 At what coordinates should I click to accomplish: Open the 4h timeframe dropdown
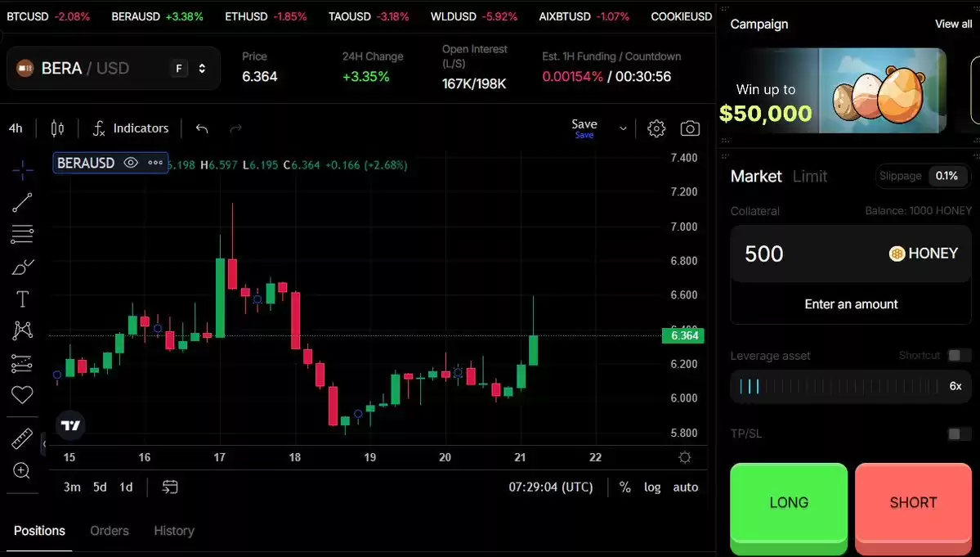click(x=16, y=128)
